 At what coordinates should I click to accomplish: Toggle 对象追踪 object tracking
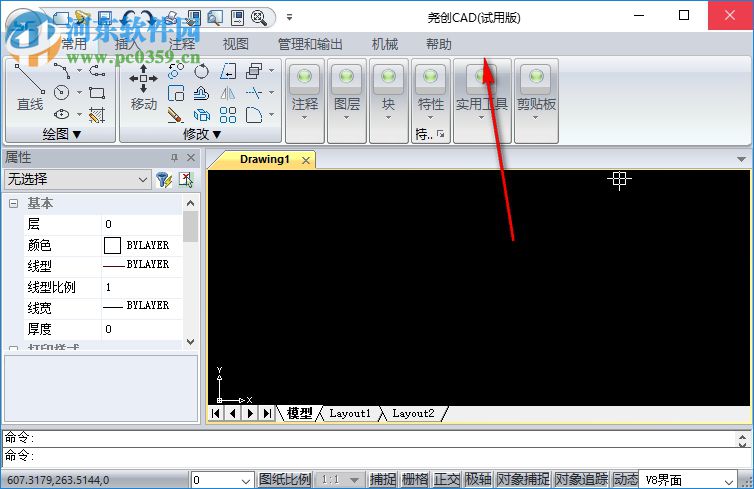581,479
